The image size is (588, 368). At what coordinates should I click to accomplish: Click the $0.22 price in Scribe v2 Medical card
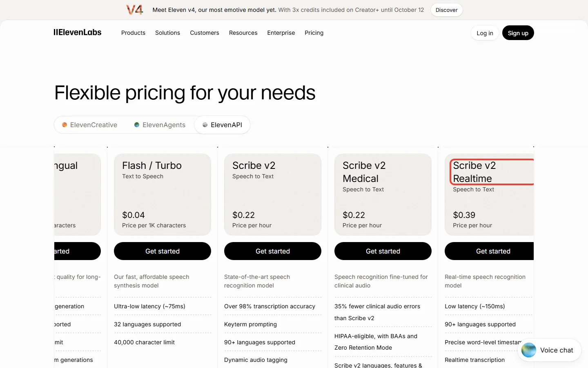pyautogui.click(x=354, y=215)
